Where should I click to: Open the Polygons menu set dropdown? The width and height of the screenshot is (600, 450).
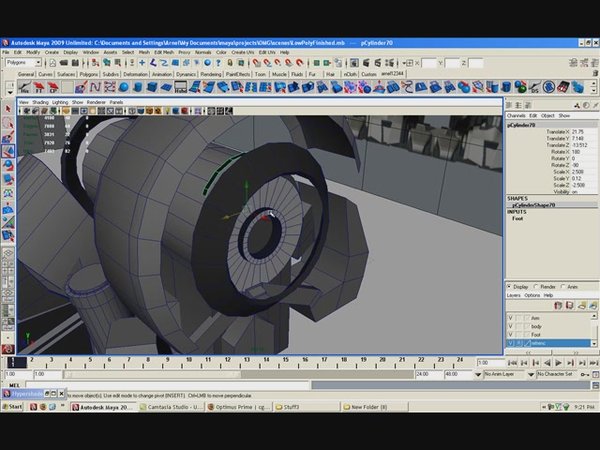[23, 62]
